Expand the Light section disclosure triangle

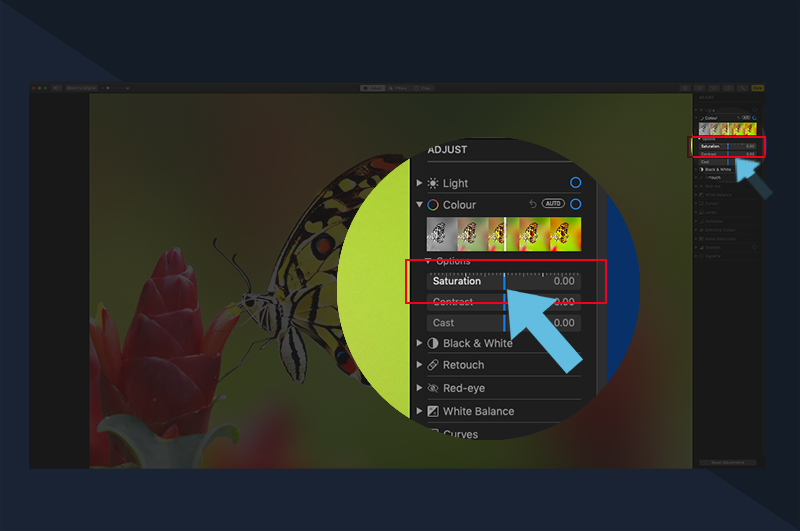419,183
